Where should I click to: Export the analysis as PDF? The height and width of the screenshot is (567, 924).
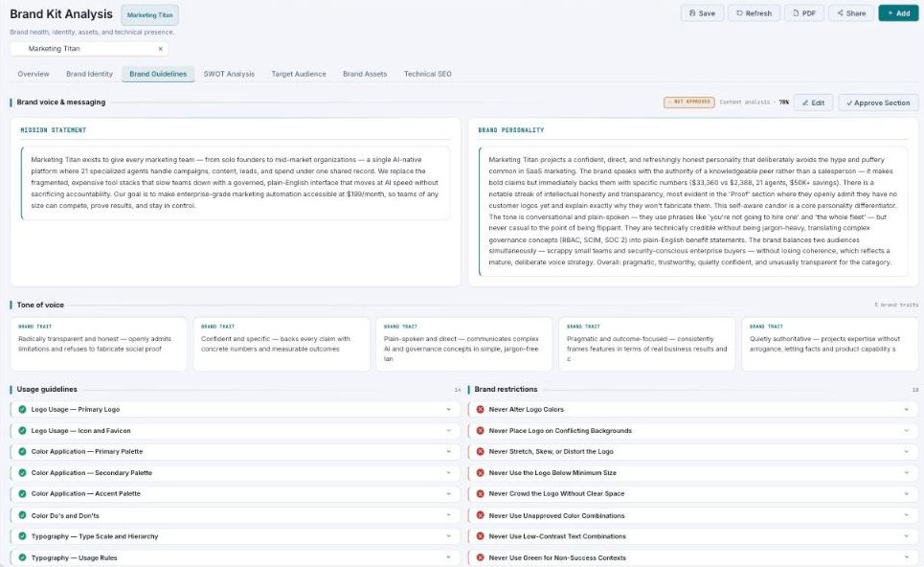click(803, 13)
